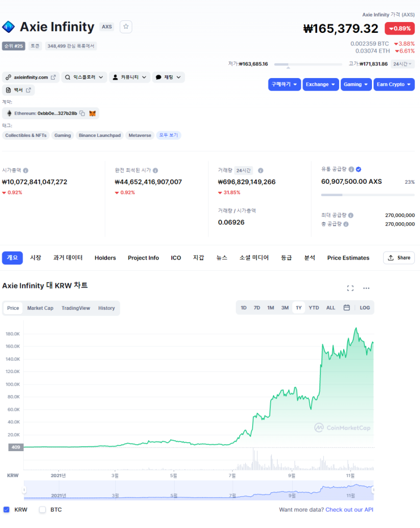Open the 구매하기 dropdown button

click(x=284, y=84)
